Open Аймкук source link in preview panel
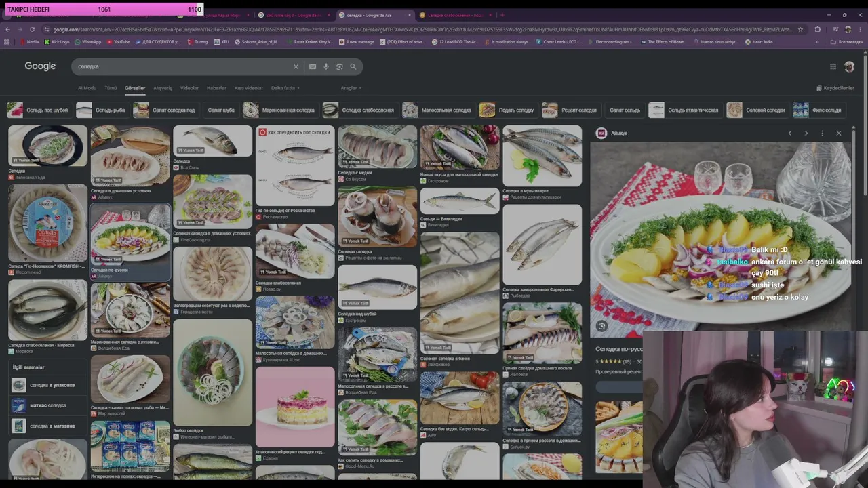The image size is (868, 488). click(612, 133)
